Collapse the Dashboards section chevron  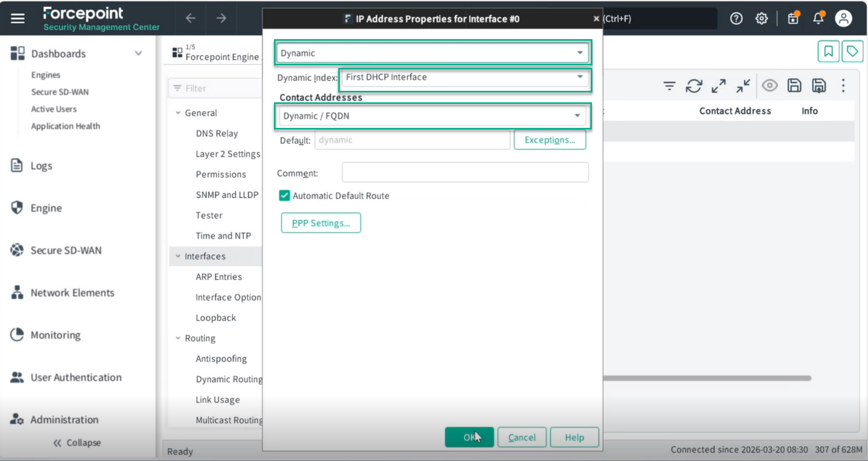(x=138, y=53)
